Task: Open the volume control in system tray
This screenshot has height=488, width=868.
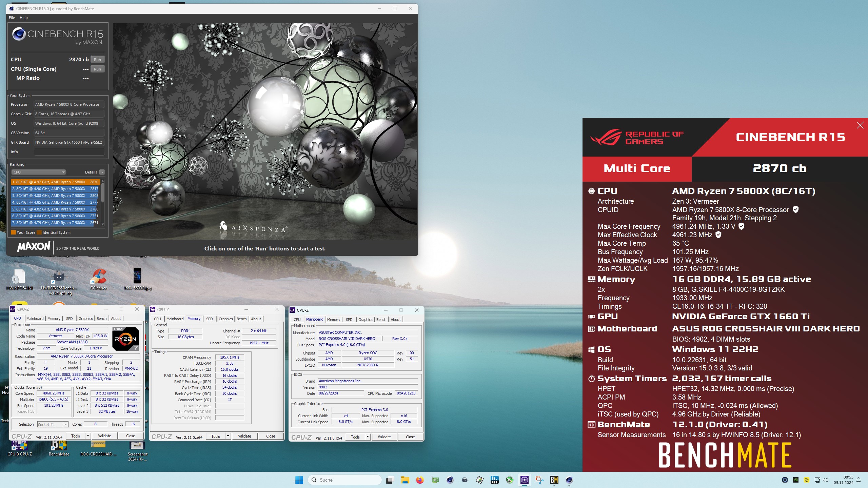Action: tap(826, 480)
